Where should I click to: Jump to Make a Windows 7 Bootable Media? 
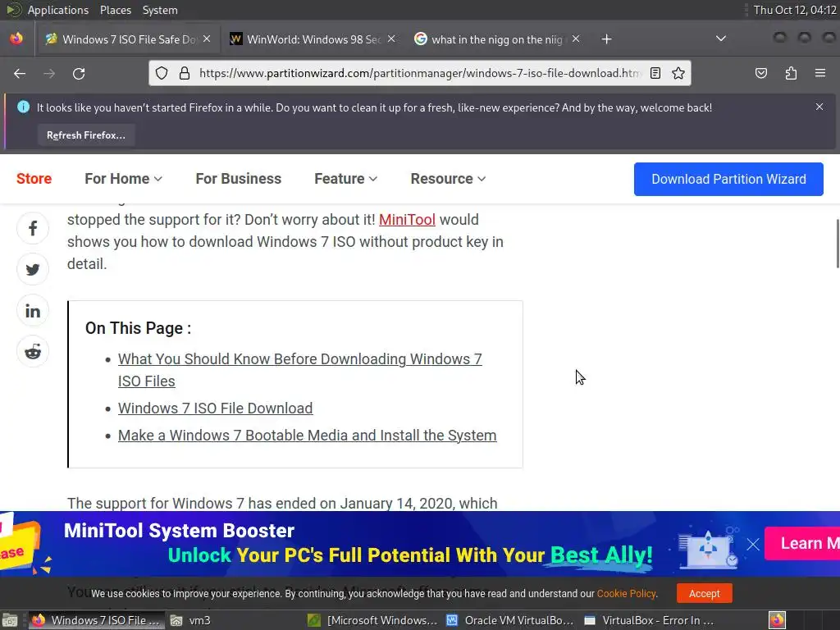(307, 436)
